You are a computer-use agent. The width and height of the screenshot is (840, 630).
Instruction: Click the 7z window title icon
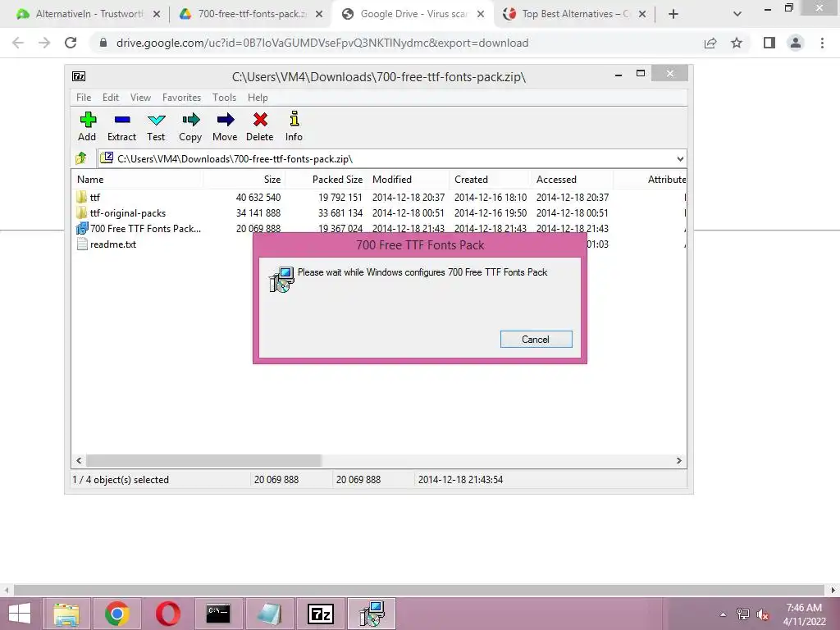tap(79, 76)
